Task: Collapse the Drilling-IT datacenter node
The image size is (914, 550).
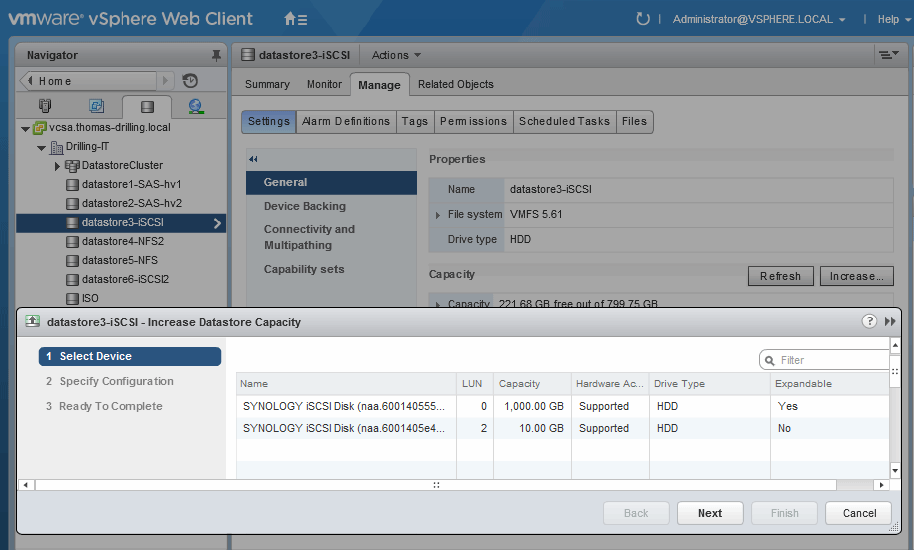Action: (41, 147)
